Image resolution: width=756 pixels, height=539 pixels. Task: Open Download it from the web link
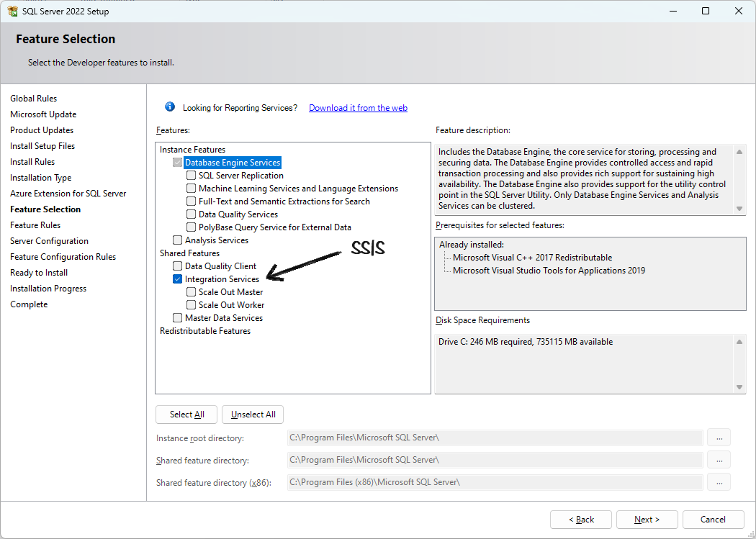coord(358,108)
